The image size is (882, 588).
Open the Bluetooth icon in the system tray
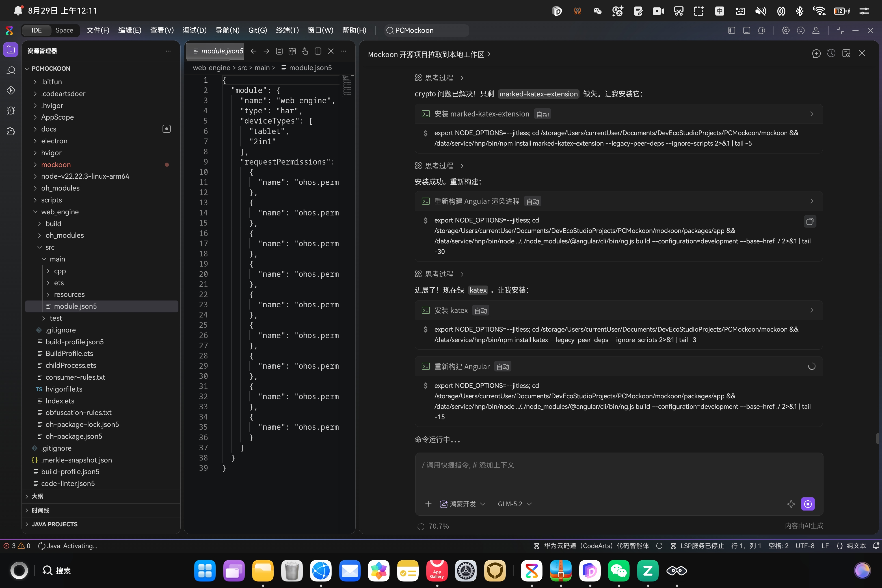(x=799, y=11)
